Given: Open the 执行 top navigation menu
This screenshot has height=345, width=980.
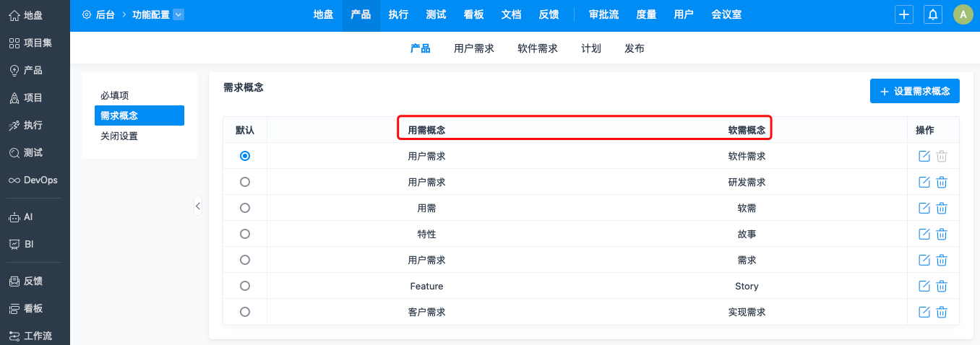Looking at the screenshot, I should tap(398, 14).
